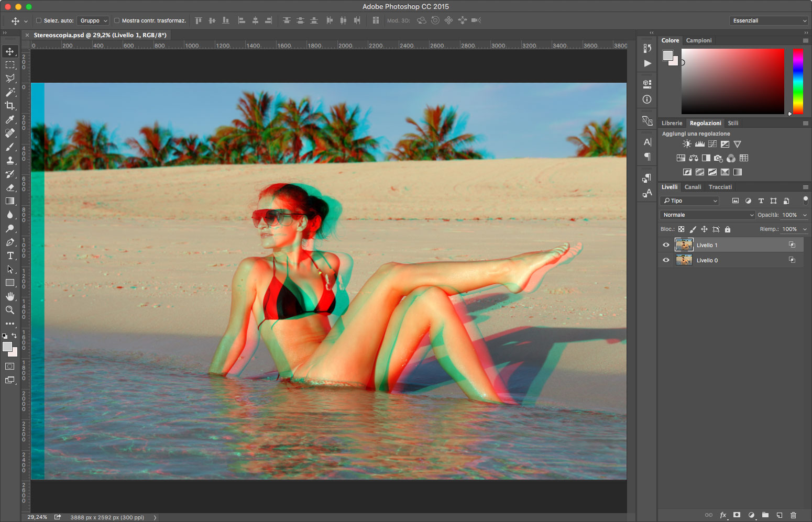Expand status bar info arrow
This screenshot has width=812, height=522.
(155, 517)
